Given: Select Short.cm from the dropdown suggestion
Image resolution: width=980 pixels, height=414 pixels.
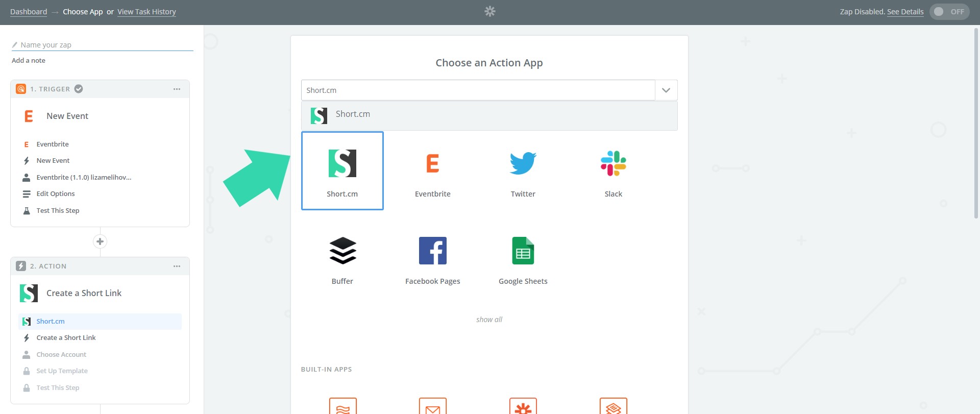Looking at the screenshot, I should point(489,115).
